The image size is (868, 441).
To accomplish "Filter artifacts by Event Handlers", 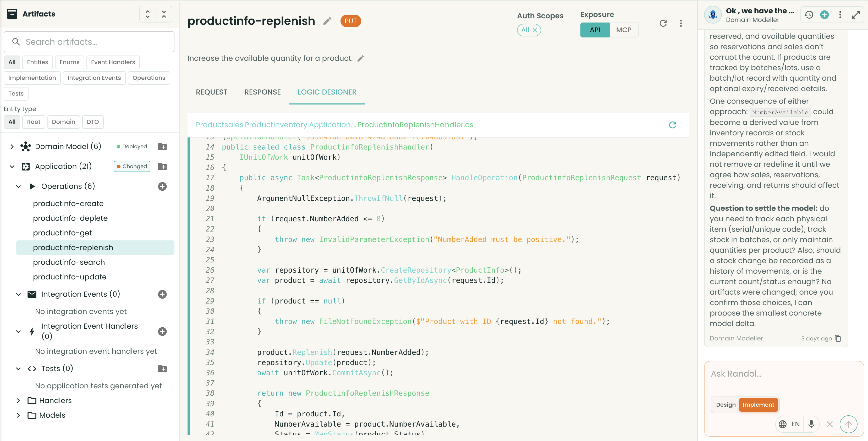I will 113,62.
